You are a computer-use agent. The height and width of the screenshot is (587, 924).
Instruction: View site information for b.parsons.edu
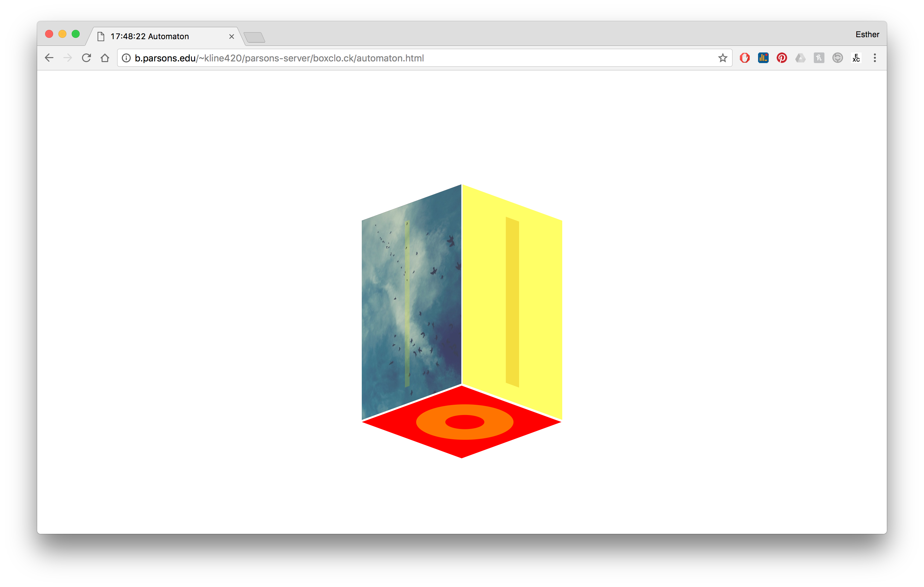click(126, 58)
